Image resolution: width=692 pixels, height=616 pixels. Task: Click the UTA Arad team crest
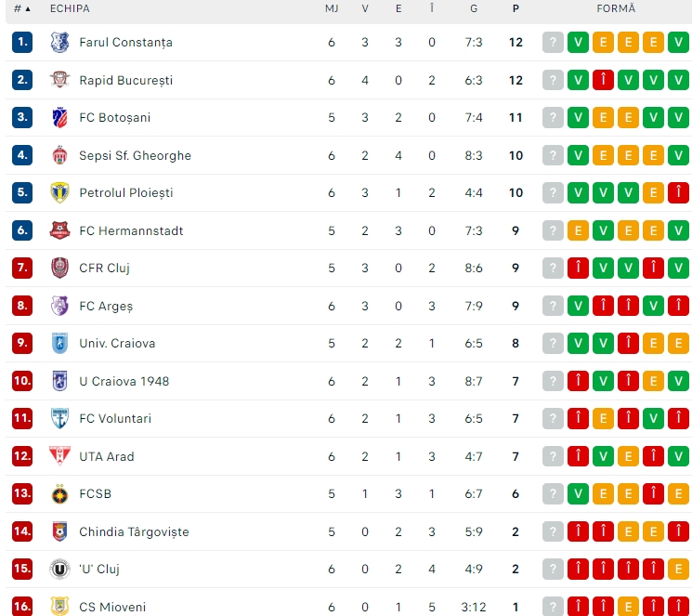(x=60, y=456)
